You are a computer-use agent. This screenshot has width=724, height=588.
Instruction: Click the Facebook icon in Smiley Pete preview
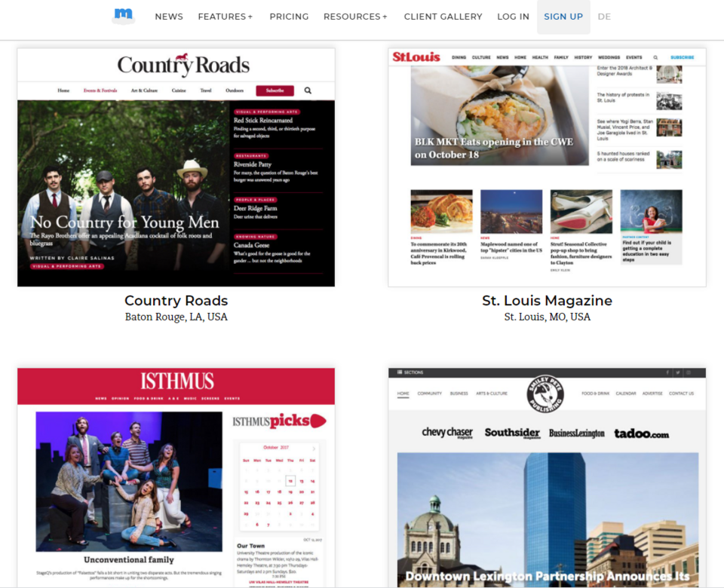667,372
